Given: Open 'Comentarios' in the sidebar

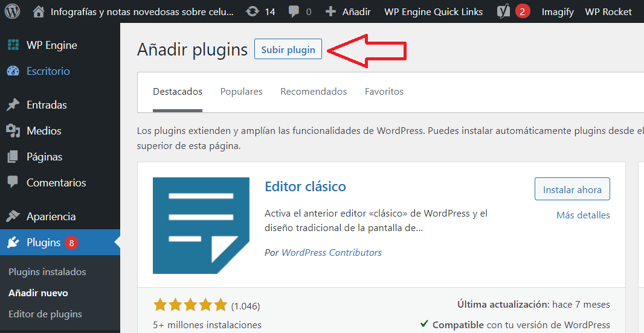Looking at the screenshot, I should (x=56, y=183).
